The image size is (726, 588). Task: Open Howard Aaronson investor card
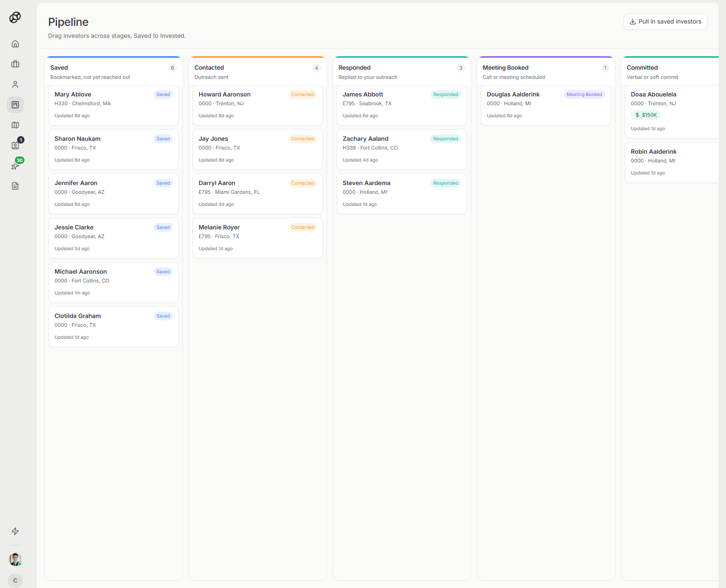coord(258,105)
